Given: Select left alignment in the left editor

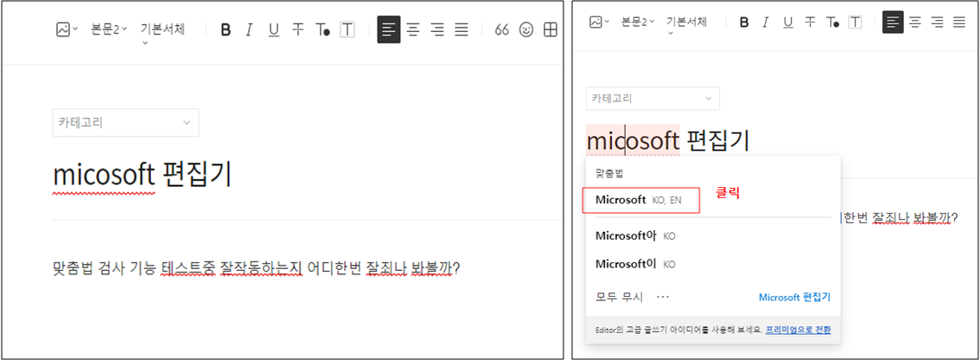Looking at the screenshot, I should click(x=389, y=29).
